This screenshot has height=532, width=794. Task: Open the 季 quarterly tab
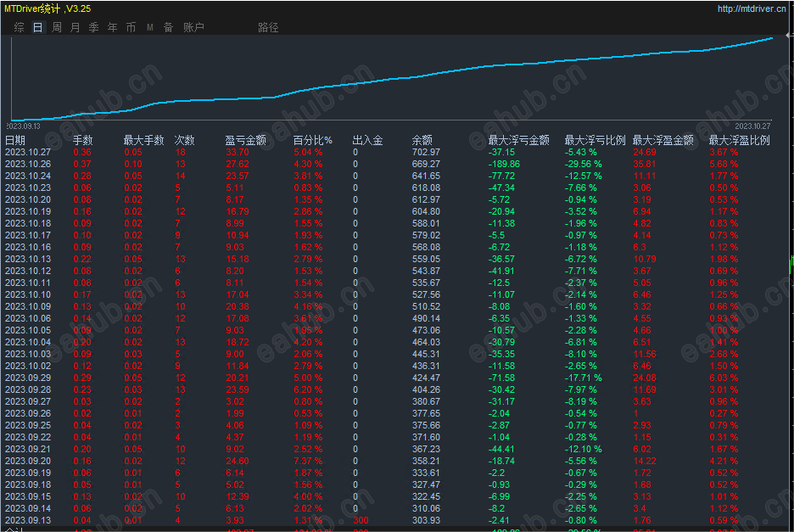pyautogui.click(x=93, y=27)
